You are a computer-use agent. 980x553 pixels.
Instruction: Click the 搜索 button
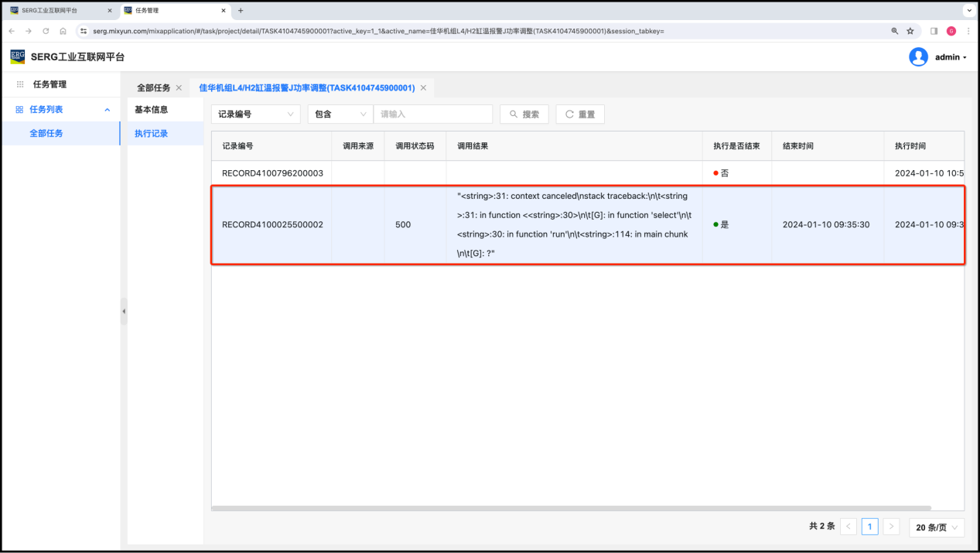(x=524, y=114)
